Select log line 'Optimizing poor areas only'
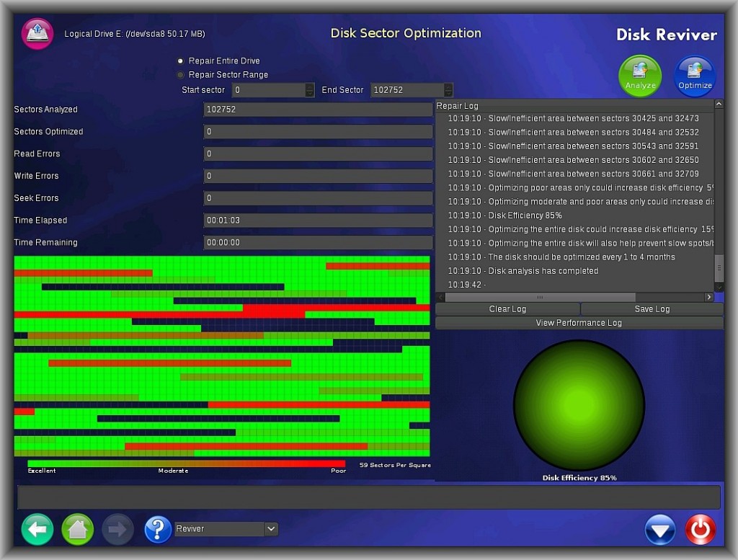 580,188
